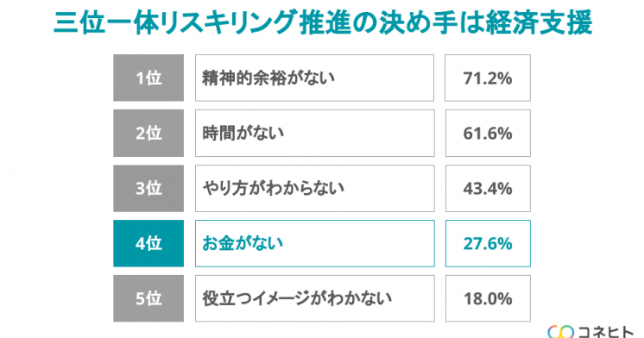The height and width of the screenshot is (338, 644).
Task: Select the 5位 rank box
Action: [148, 298]
